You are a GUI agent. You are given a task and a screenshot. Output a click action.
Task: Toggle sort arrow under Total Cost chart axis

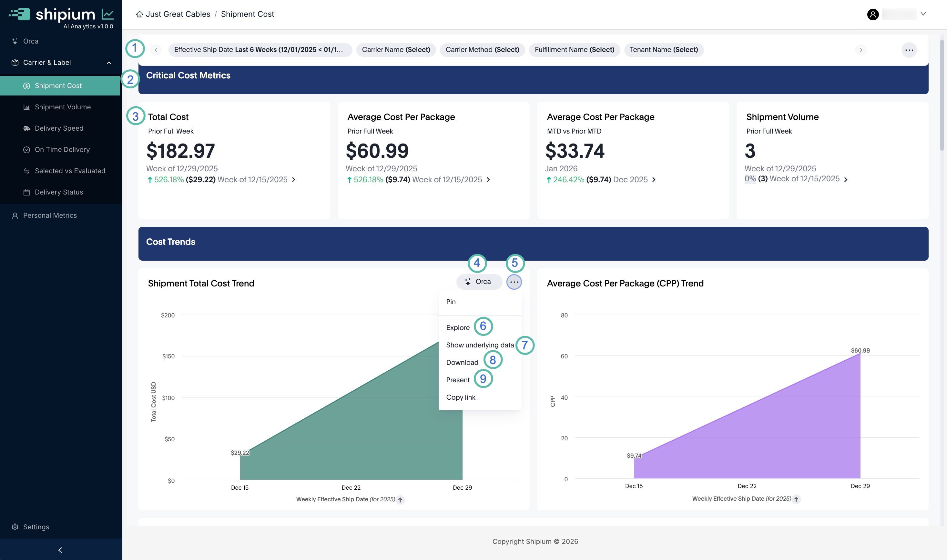point(400,500)
